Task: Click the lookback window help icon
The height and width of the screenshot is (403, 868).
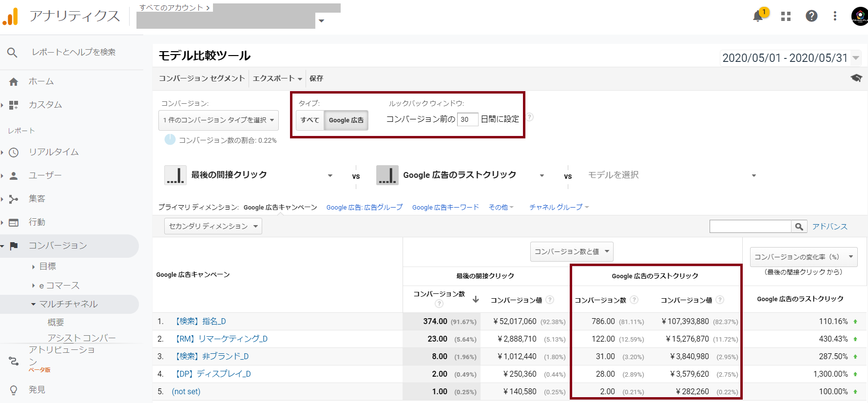Action: [529, 117]
